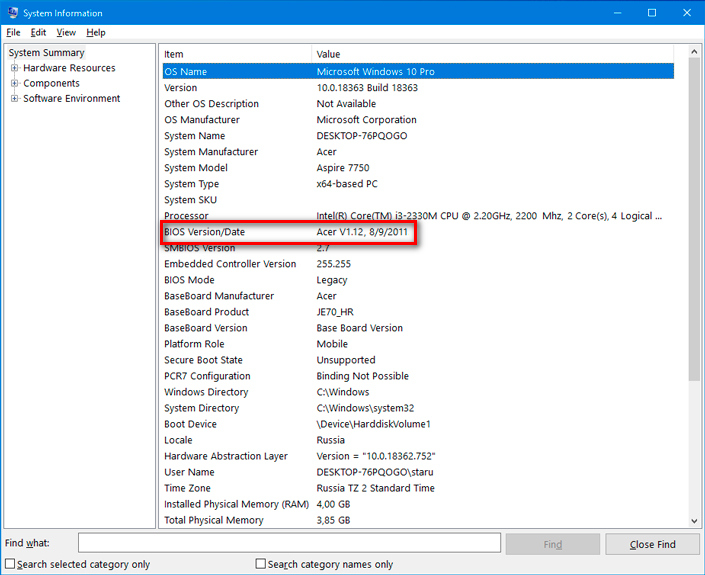Viewport: 705px width, 575px height.
Task: Select the Processor row
Action: [418, 216]
